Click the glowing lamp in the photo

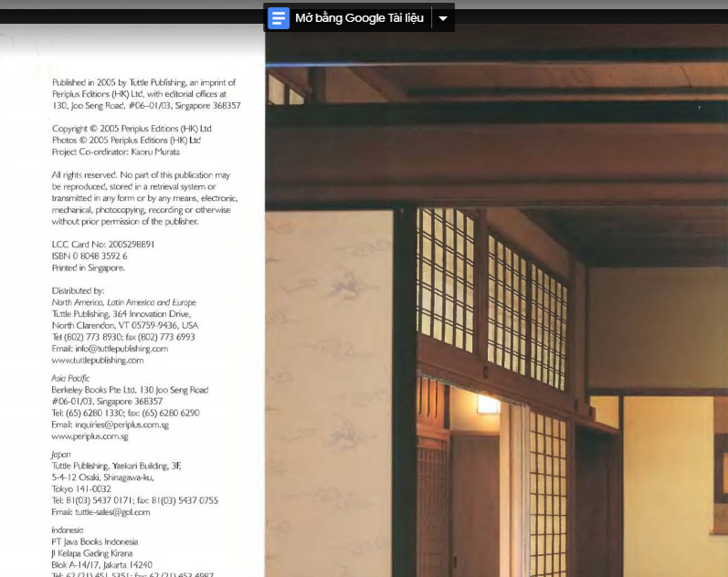coord(488,404)
